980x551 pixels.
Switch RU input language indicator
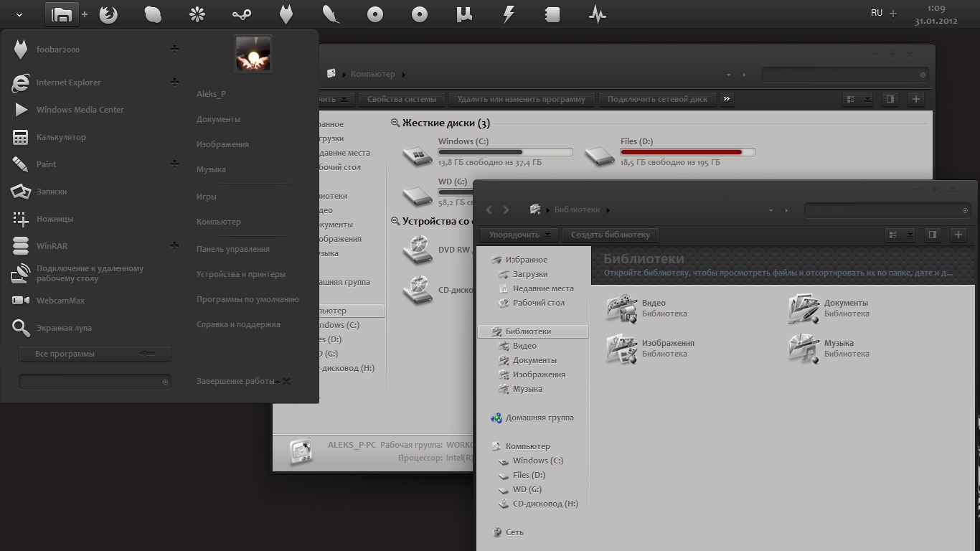[x=877, y=13]
